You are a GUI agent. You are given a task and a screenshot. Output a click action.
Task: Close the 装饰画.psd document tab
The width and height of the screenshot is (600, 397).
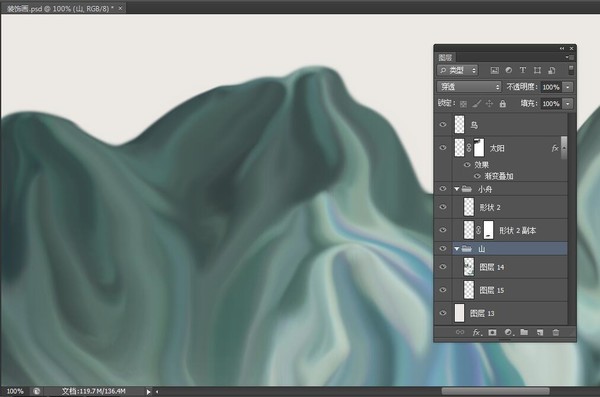coord(120,8)
